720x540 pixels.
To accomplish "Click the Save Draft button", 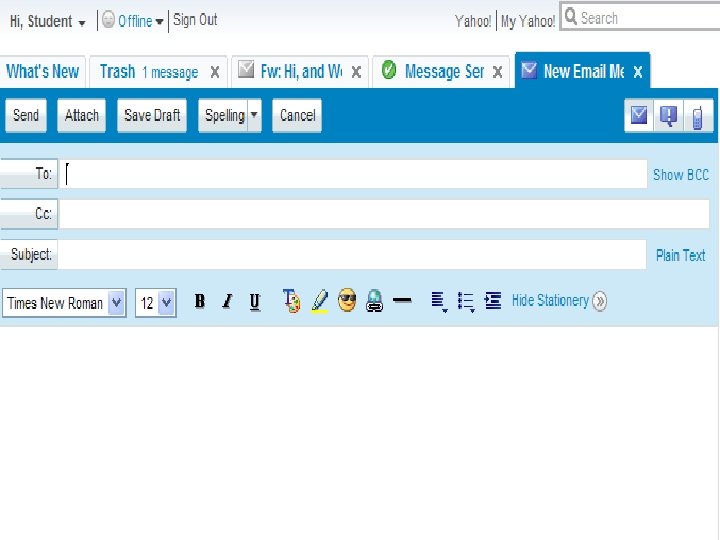I will (x=152, y=115).
